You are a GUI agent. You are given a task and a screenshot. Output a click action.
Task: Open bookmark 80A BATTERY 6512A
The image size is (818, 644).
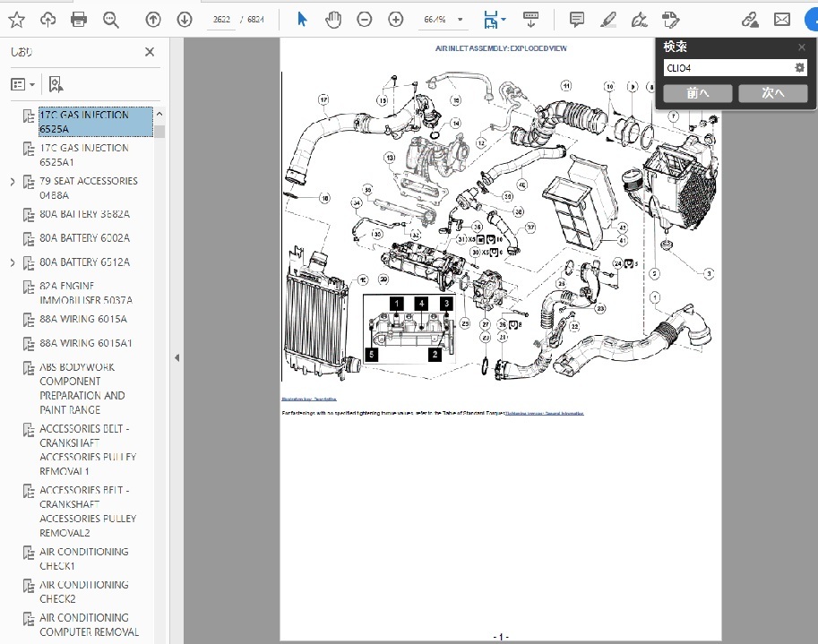[84, 262]
